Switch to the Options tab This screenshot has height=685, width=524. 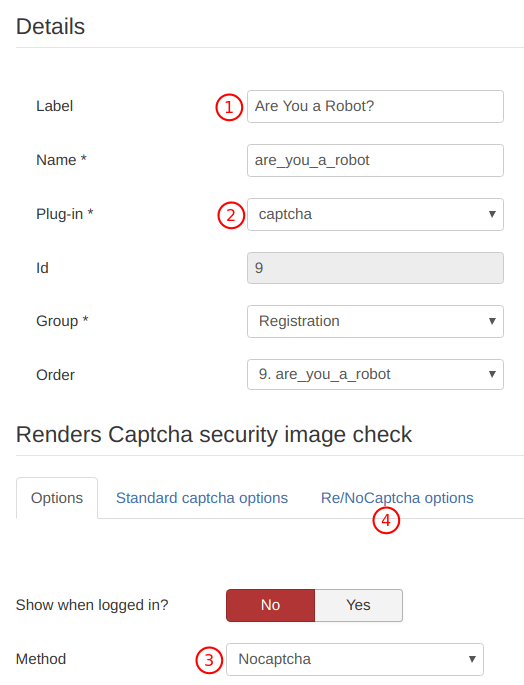(57, 498)
